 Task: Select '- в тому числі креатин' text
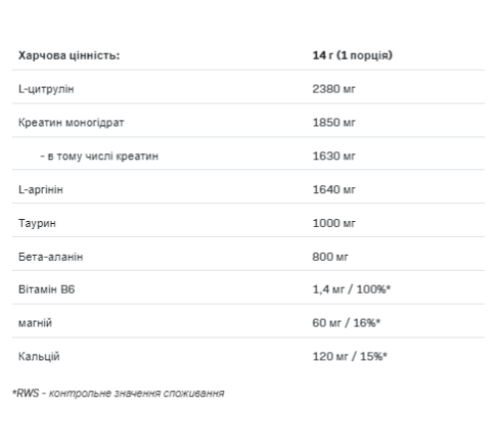100,156
